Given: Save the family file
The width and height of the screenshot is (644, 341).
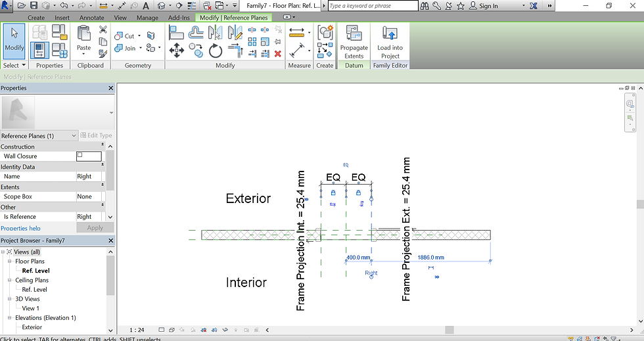Looking at the screenshot, I should click(34, 6).
